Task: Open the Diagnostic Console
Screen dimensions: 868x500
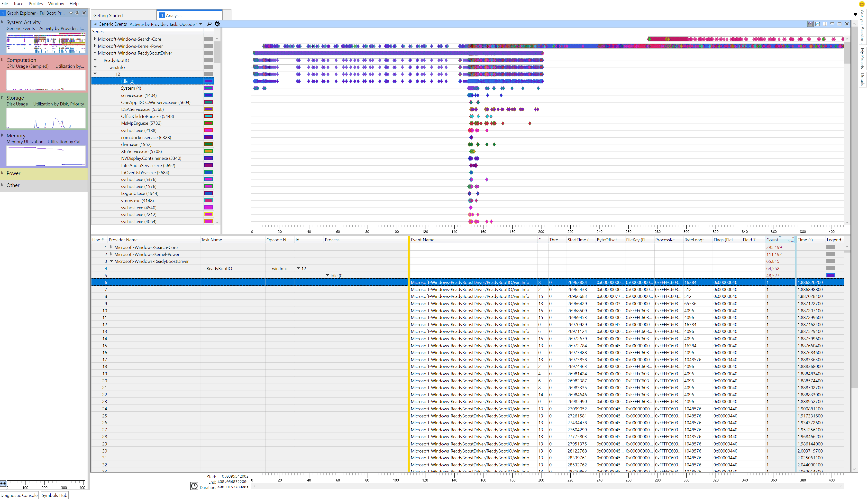Action: [x=19, y=495]
